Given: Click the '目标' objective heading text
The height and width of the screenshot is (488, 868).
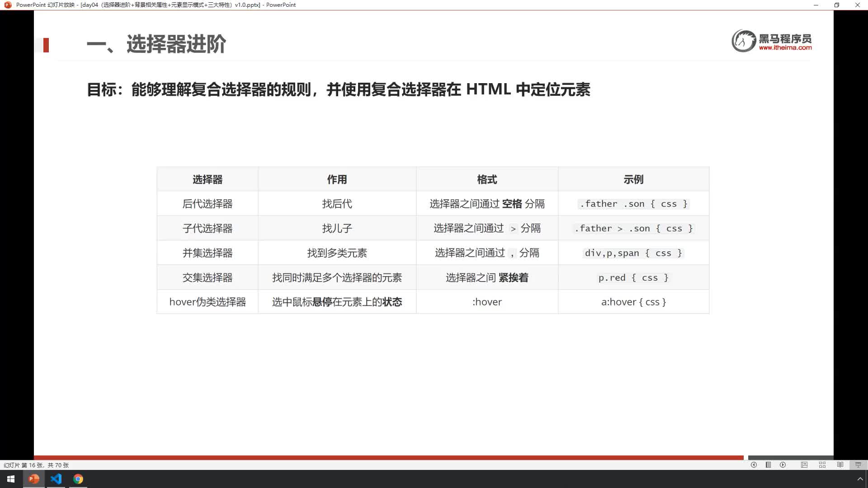Looking at the screenshot, I should [x=338, y=89].
